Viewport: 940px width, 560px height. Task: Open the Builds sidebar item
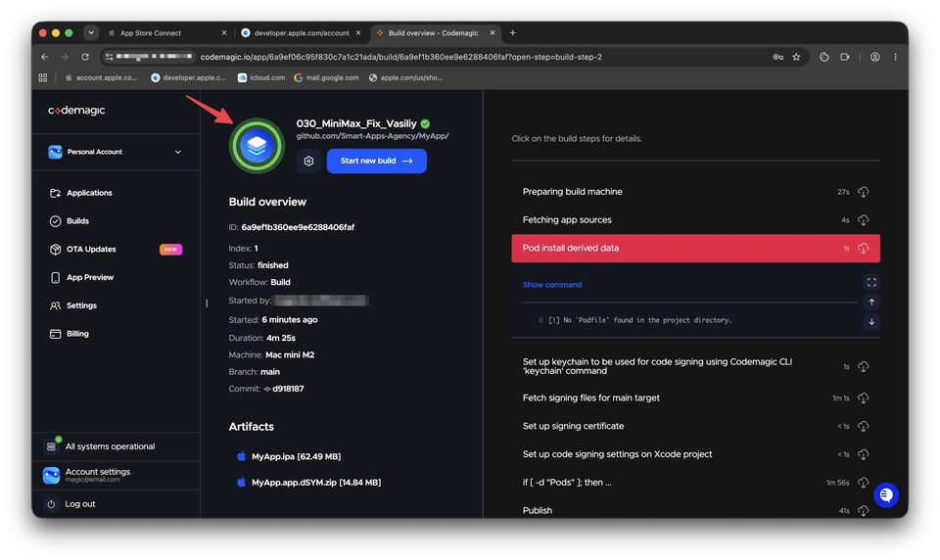(69, 221)
